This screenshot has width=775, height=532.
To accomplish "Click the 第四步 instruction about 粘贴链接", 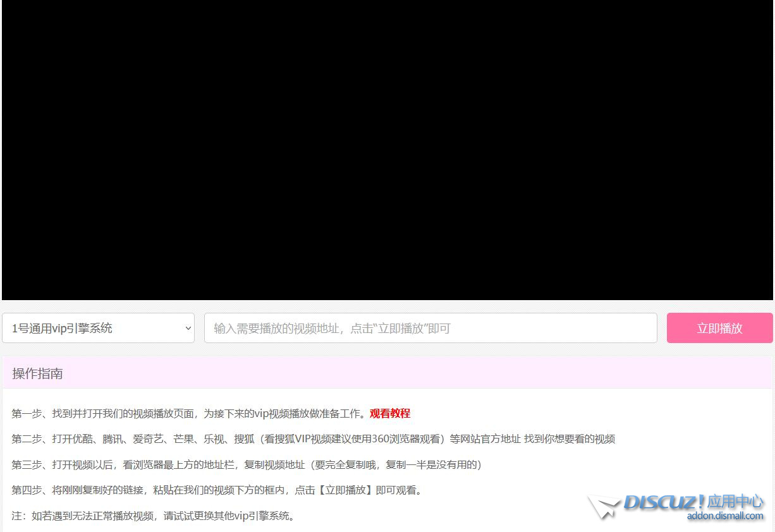I will (217, 490).
